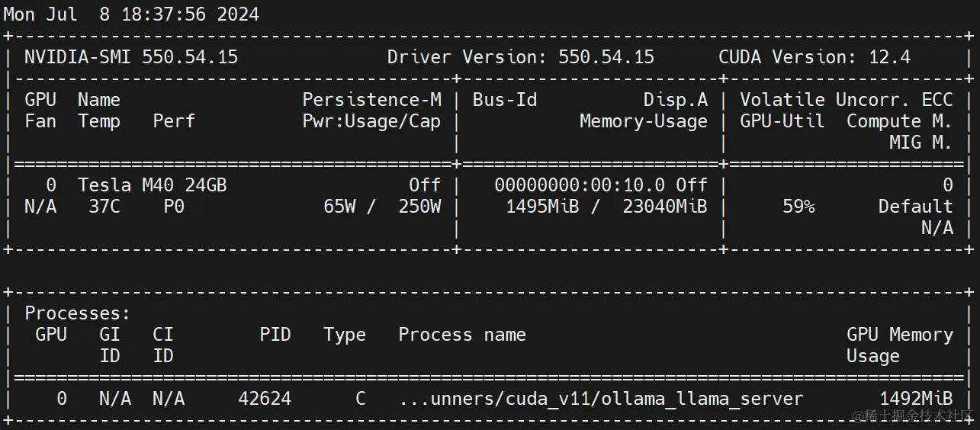Click the MIG M. header
This screenshot has height=430, width=980.
(x=921, y=143)
